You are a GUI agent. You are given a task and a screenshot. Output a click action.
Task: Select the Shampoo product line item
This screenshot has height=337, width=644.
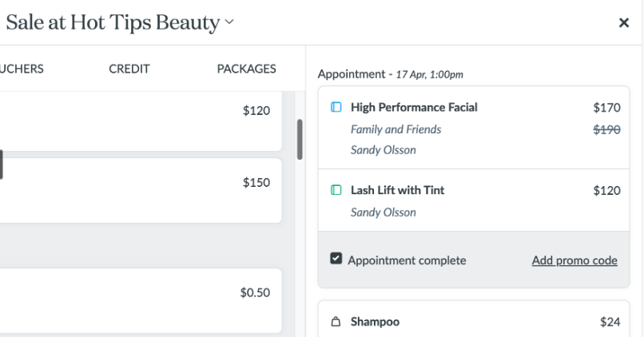(474, 319)
